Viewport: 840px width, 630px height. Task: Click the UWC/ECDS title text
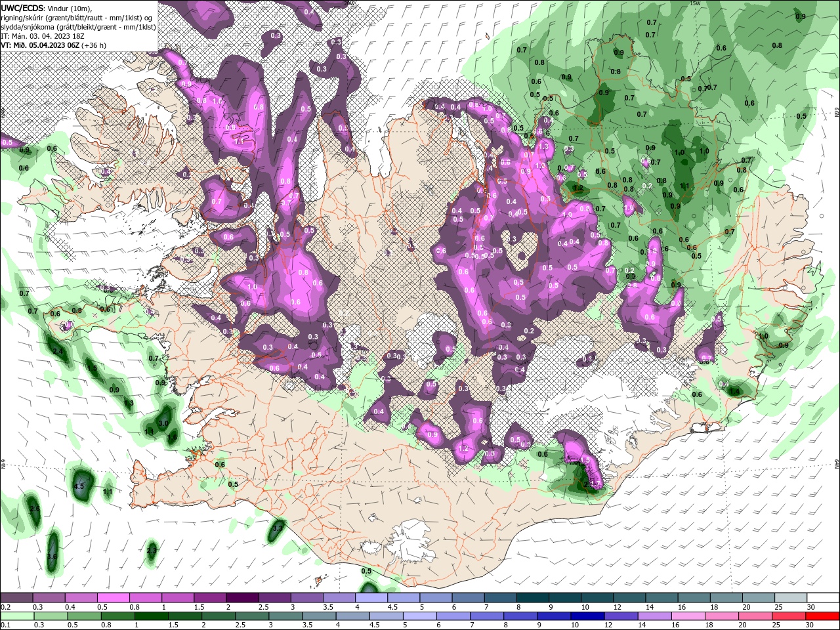click(x=23, y=8)
